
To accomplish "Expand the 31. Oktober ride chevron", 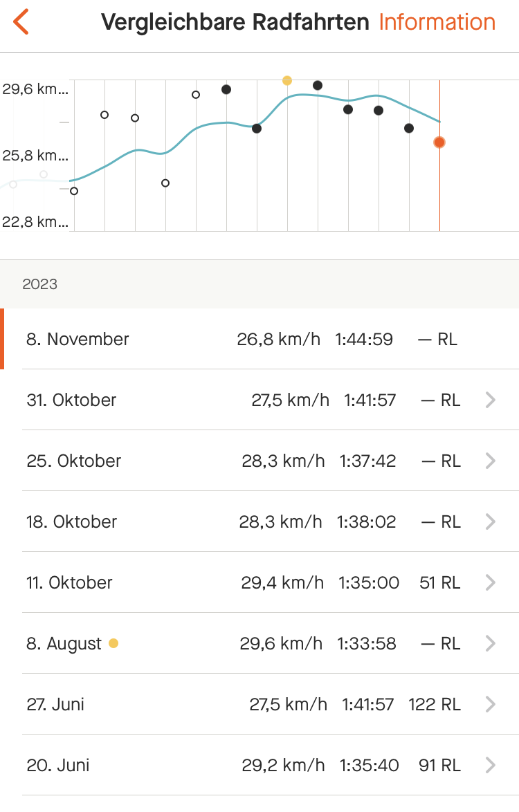I will [491, 400].
